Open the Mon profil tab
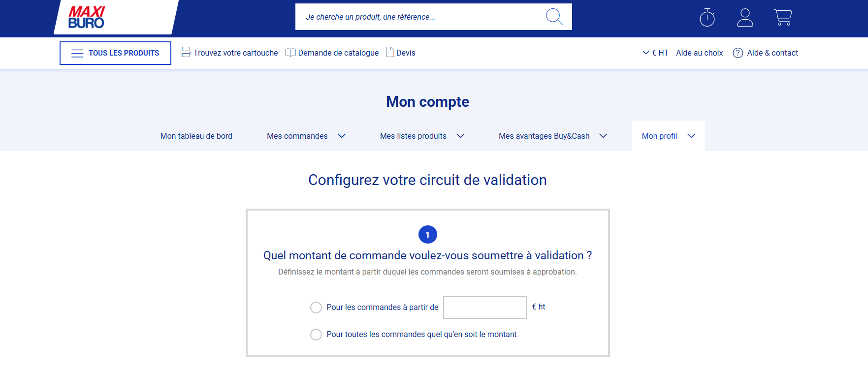The width and height of the screenshot is (868, 370). [x=660, y=136]
